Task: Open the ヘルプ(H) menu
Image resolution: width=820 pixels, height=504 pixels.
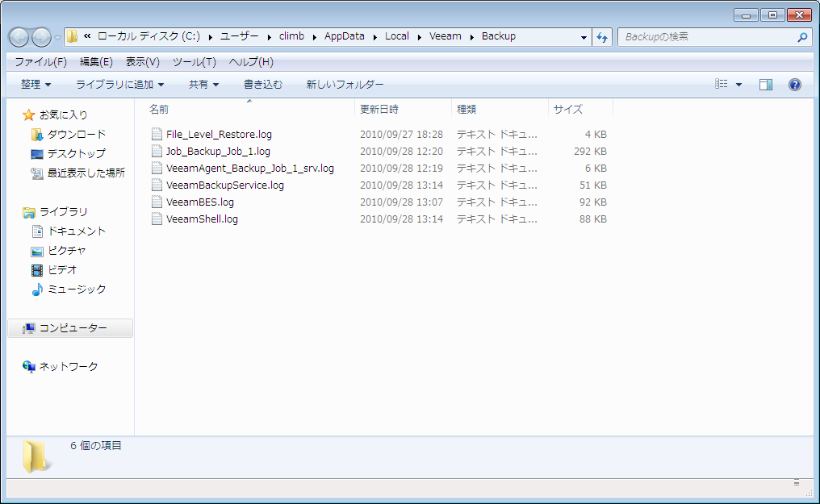Action: pos(251,61)
